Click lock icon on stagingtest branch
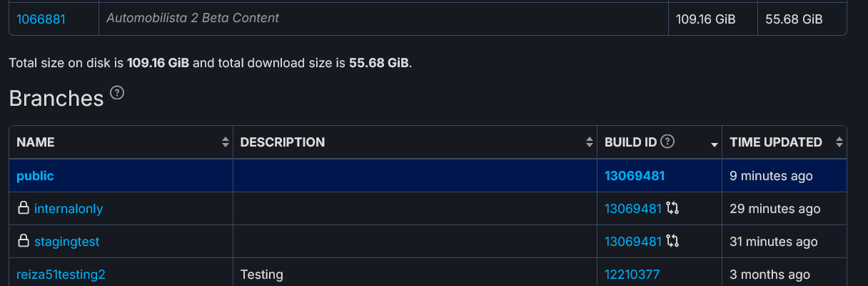The width and height of the screenshot is (868, 286). tap(23, 242)
